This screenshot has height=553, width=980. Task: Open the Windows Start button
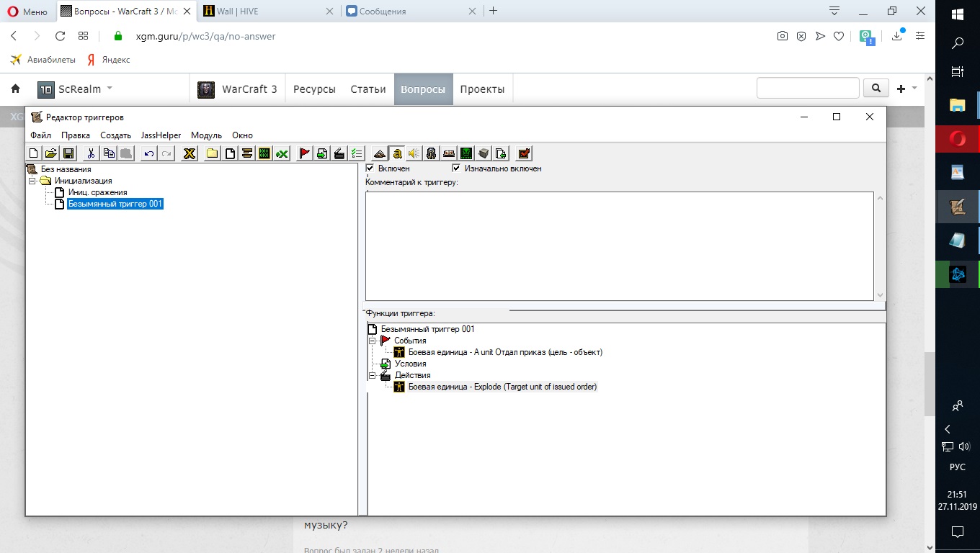click(958, 14)
